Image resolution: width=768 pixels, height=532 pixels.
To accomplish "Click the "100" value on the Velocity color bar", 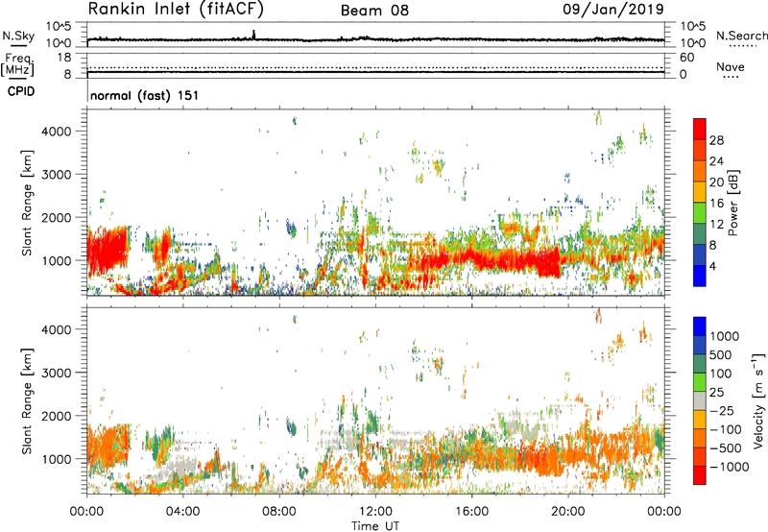I will [721, 374].
